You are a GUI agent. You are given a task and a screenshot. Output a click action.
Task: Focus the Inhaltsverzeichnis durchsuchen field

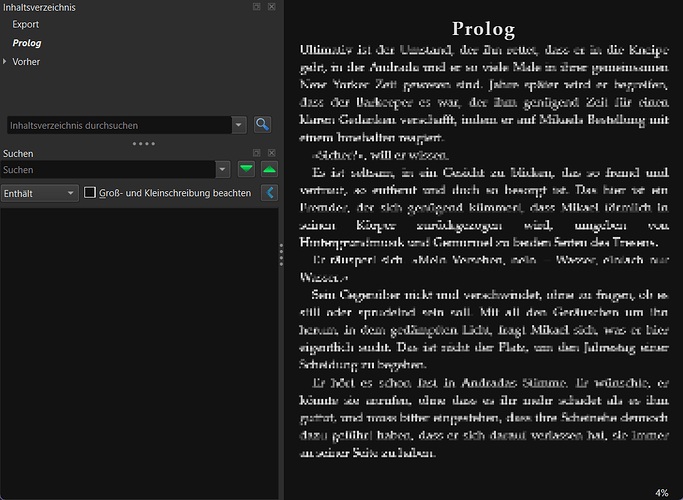coord(119,125)
